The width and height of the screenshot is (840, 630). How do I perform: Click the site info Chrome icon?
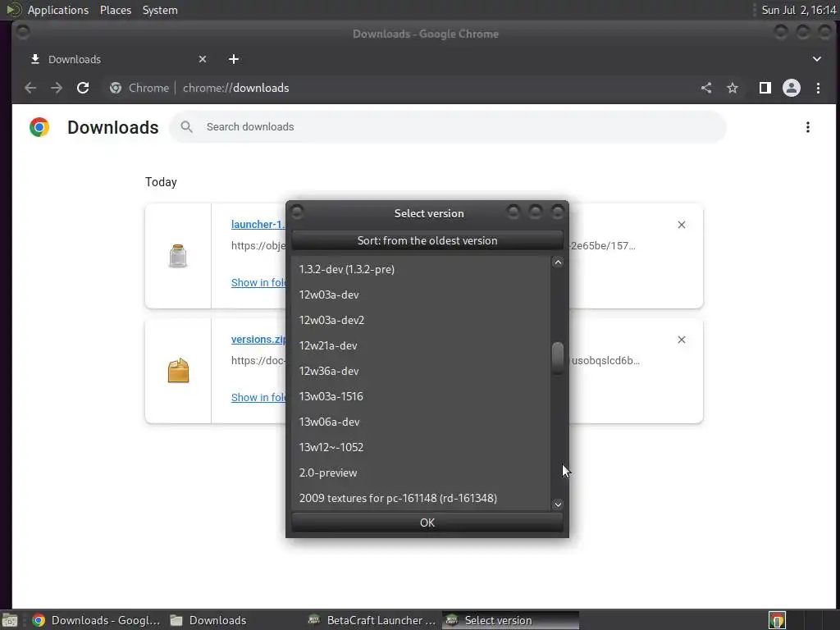coord(116,88)
